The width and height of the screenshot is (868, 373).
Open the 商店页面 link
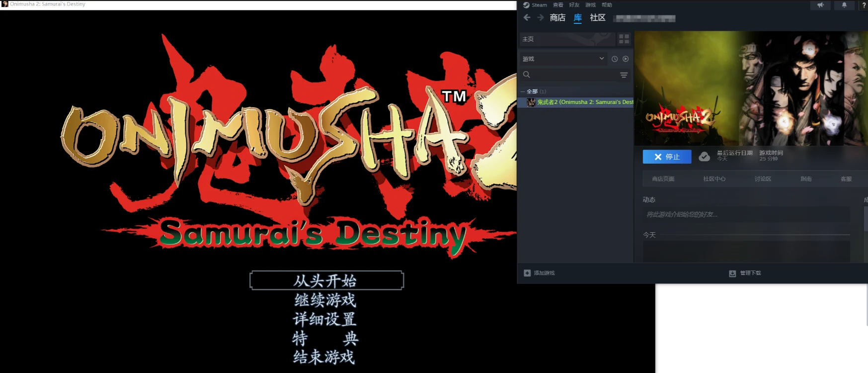pyautogui.click(x=663, y=179)
